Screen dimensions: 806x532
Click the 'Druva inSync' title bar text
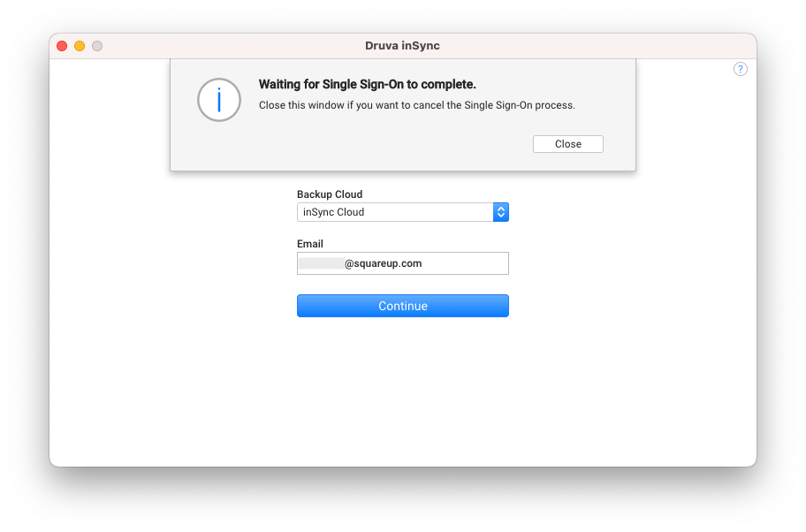402,46
